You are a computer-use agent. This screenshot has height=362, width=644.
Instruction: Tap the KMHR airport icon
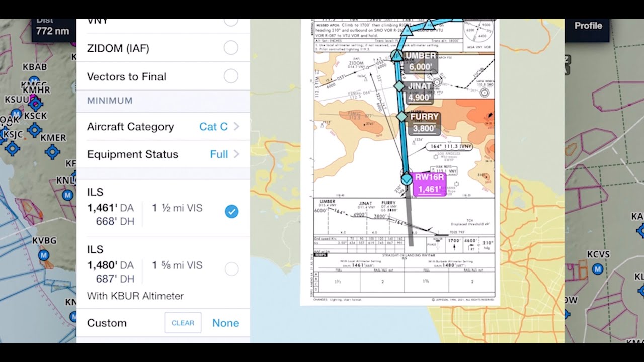pyautogui.click(x=36, y=104)
